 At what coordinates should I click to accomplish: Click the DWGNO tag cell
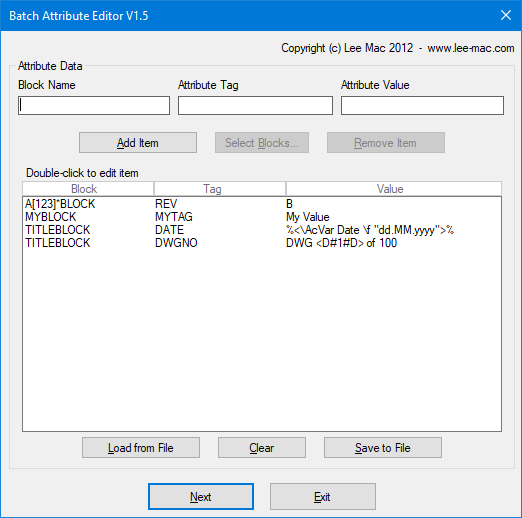click(176, 243)
